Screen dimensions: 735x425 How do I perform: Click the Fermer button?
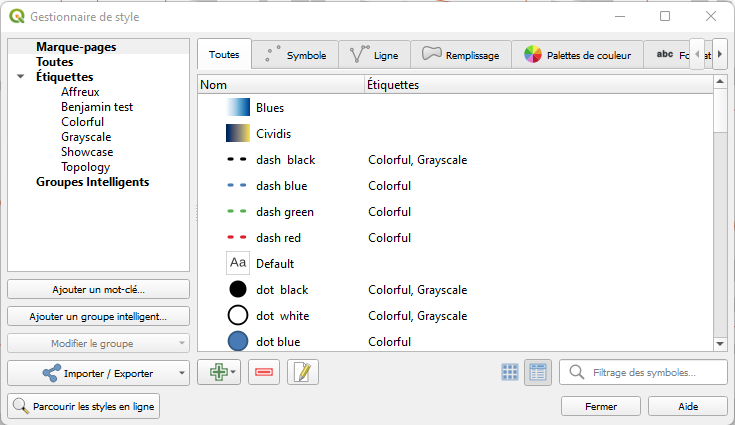pyautogui.click(x=601, y=406)
